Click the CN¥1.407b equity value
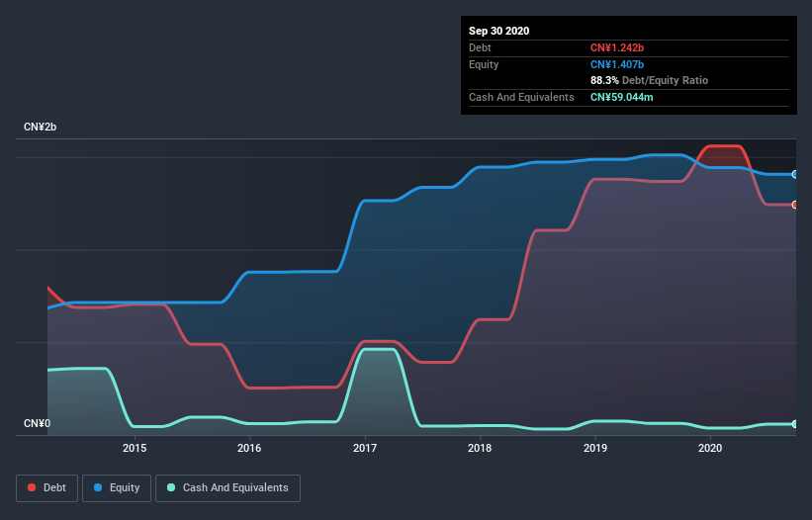812x520 pixels. (617, 64)
